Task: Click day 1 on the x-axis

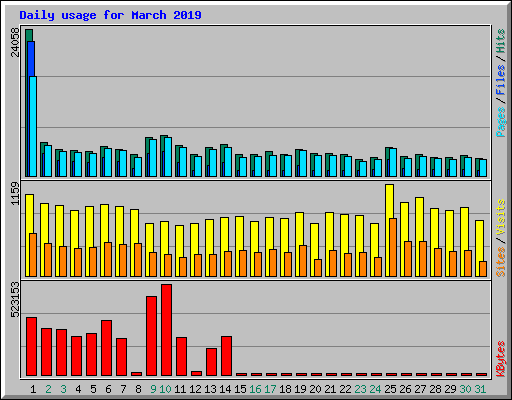Action: [x=33, y=389]
